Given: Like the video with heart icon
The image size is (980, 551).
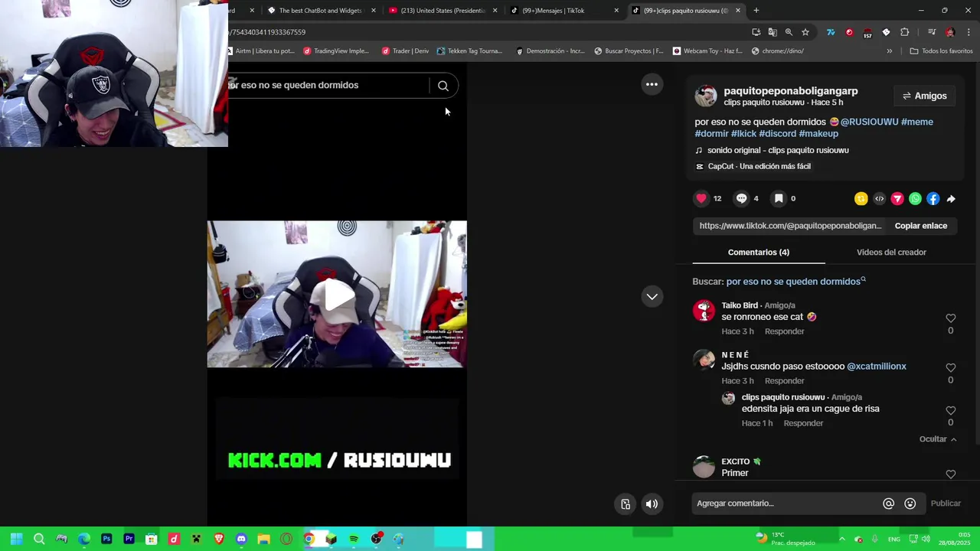Looking at the screenshot, I should [x=701, y=198].
